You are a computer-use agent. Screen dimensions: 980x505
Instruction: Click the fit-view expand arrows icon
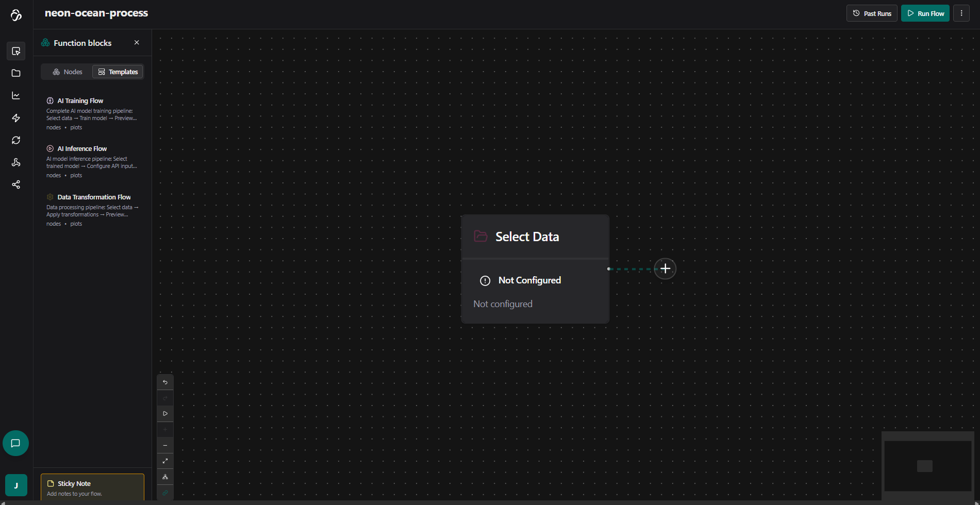pos(165,461)
